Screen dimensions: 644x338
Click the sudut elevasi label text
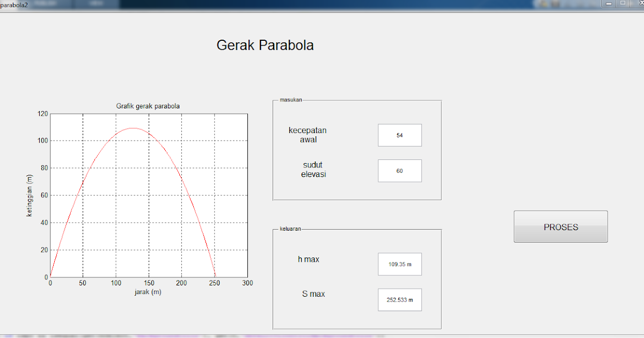click(x=313, y=170)
